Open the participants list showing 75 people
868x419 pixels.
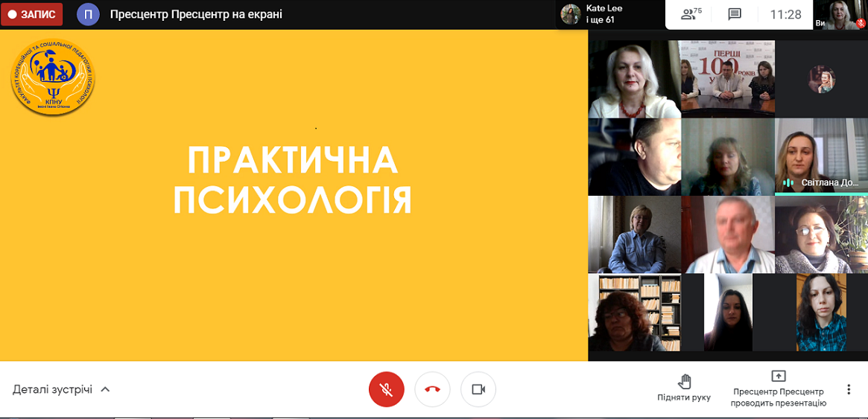tap(691, 14)
